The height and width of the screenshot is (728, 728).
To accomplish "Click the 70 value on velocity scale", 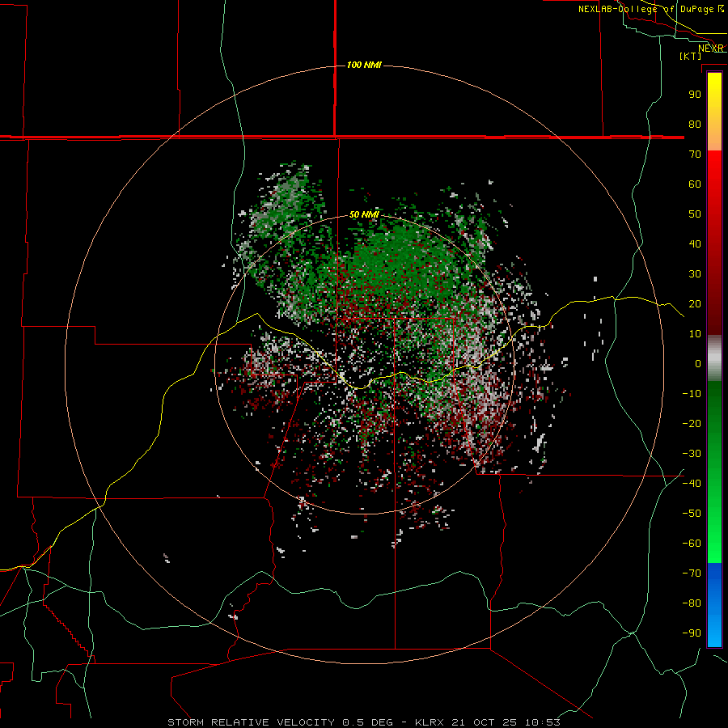I will point(695,154).
